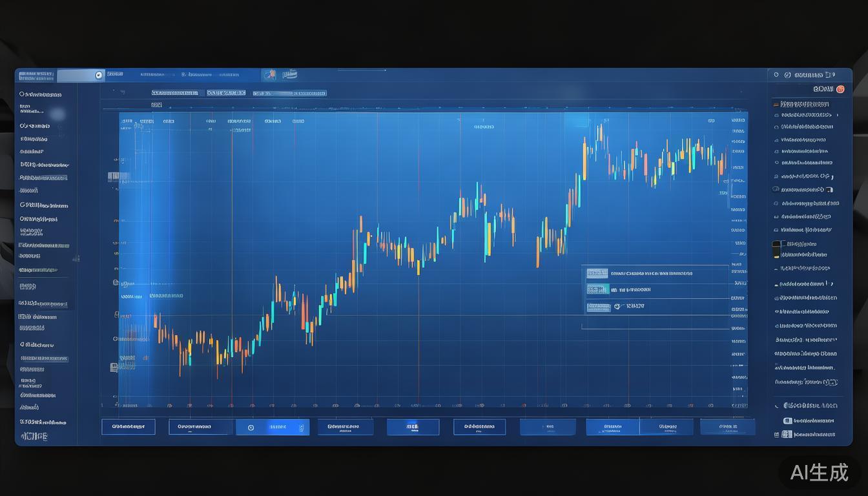Viewport: 868px width, 496px height.
Task: Click the circle icon at right header start
Action: tap(777, 75)
